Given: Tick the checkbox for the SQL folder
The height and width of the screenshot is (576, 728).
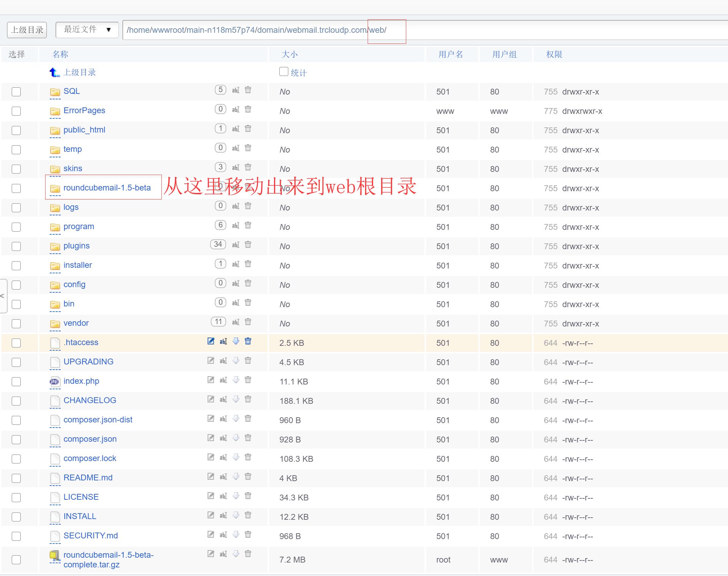Looking at the screenshot, I should coord(16,92).
